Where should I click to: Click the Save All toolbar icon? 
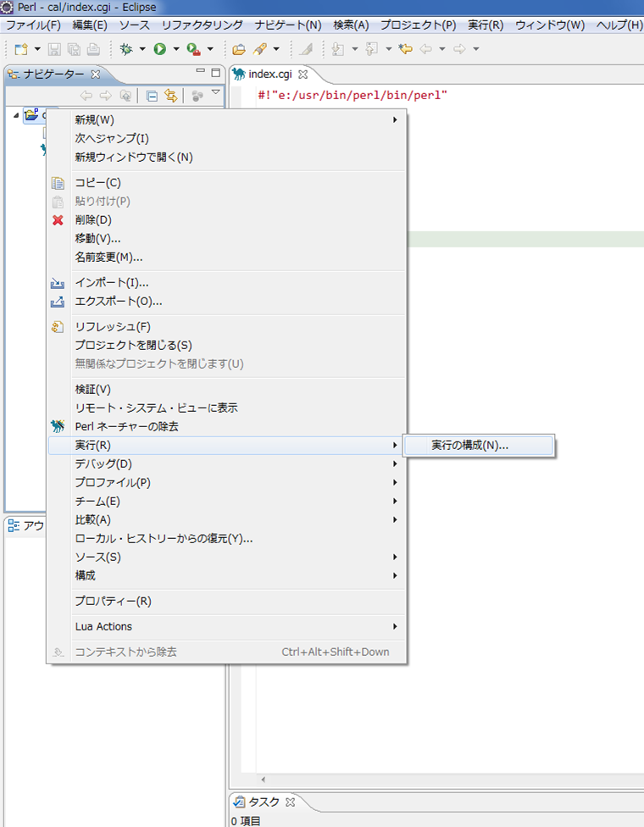[74, 50]
